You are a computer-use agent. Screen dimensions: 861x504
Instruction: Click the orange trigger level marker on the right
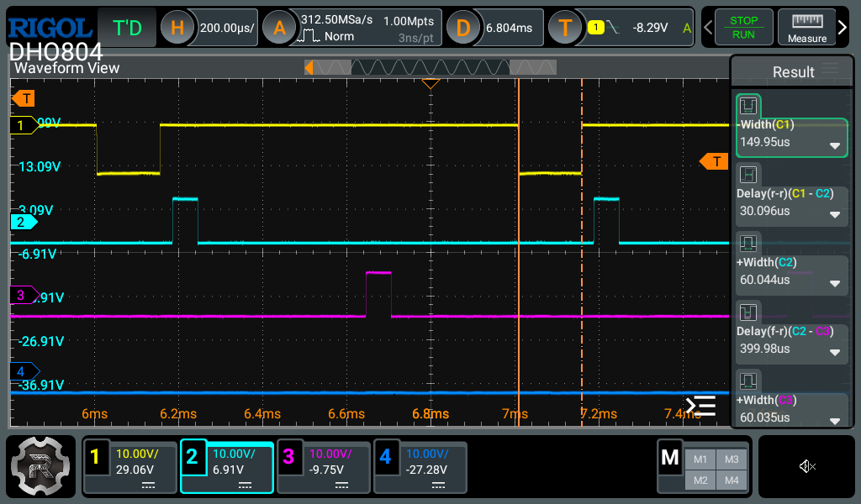[714, 161]
